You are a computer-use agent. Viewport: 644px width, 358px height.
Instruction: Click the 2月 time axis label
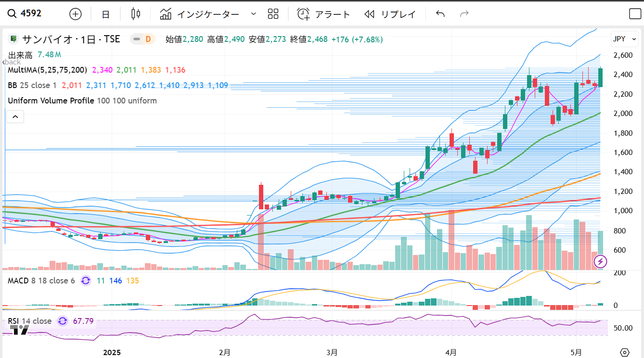coord(224,352)
